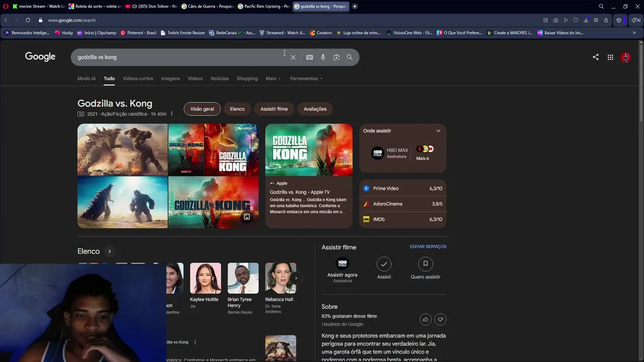Select the Visão geral chip
The width and height of the screenshot is (644, 362).
[x=202, y=109]
